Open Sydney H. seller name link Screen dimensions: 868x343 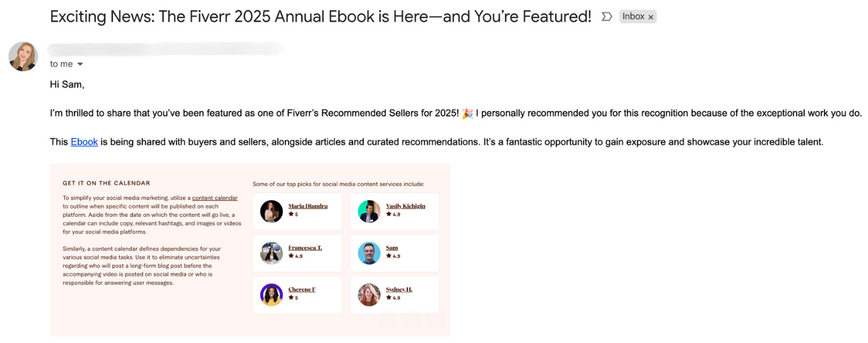click(x=399, y=289)
